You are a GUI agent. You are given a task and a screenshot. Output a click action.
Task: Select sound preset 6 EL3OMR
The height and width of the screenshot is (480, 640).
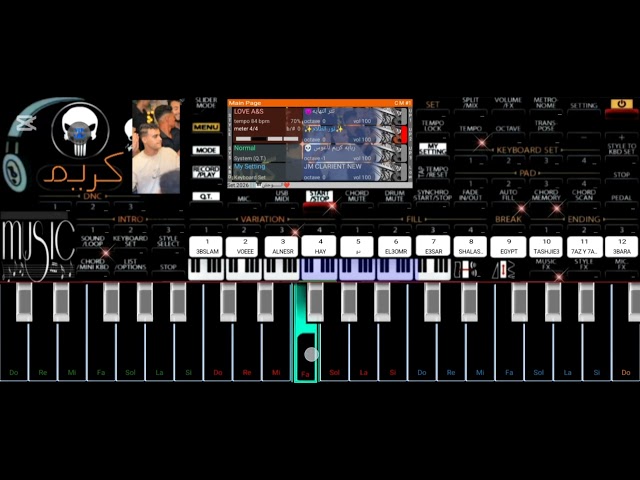[x=396, y=247]
